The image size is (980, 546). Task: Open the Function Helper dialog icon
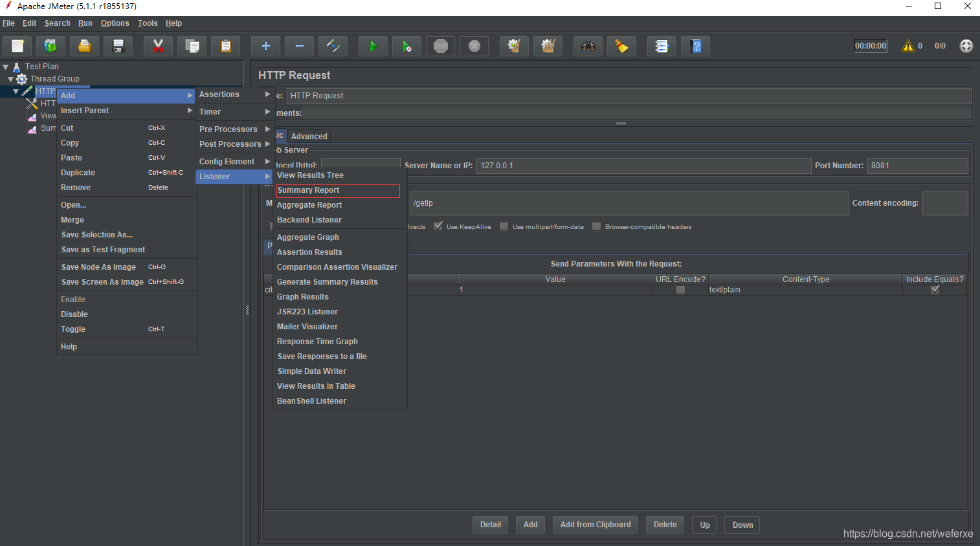[662, 46]
